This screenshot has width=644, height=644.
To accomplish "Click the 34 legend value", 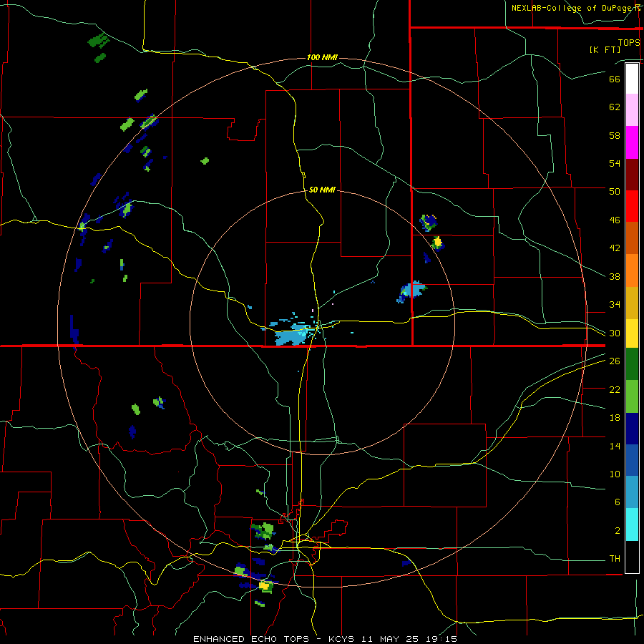I will [615, 305].
